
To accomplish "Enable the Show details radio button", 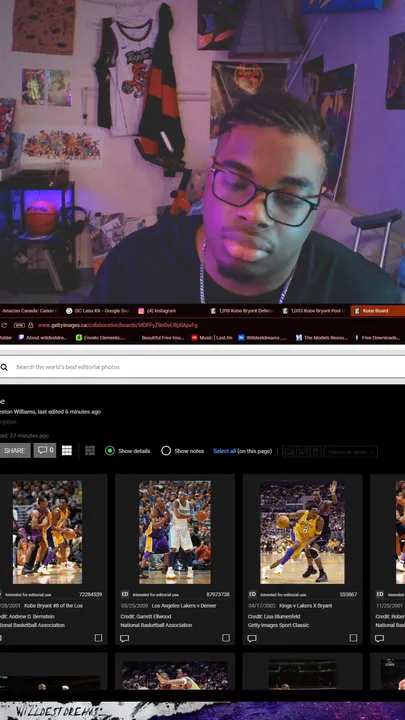I will pos(110,450).
